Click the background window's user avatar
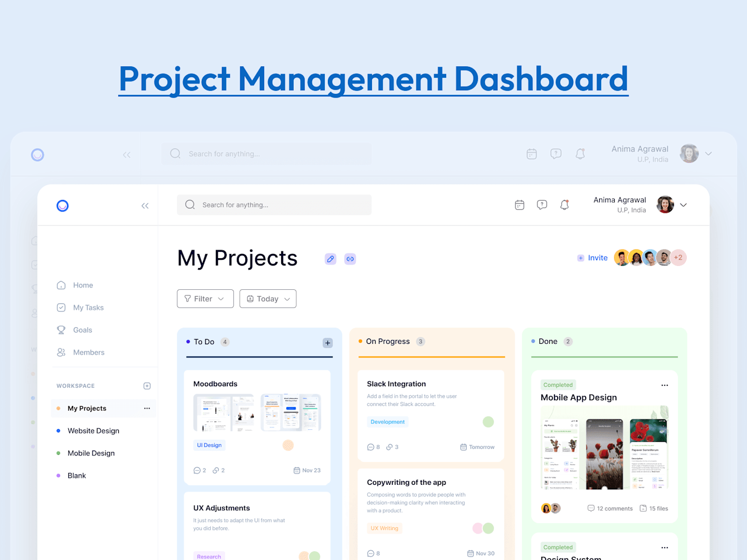 click(689, 153)
